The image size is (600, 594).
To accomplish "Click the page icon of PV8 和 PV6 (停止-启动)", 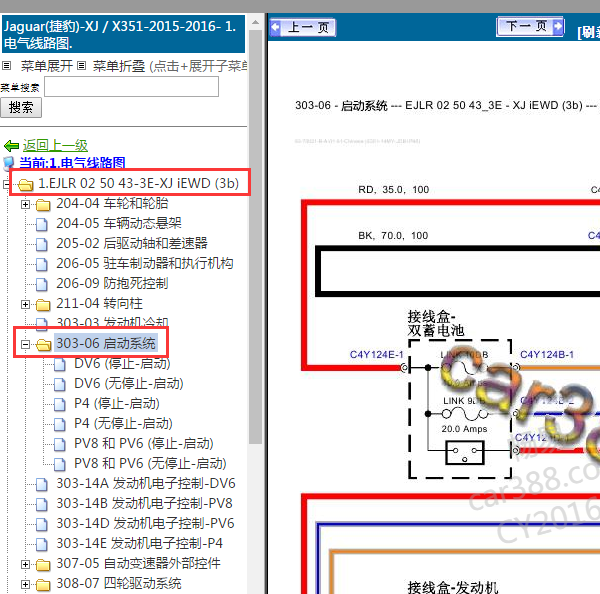I will (x=60, y=444).
